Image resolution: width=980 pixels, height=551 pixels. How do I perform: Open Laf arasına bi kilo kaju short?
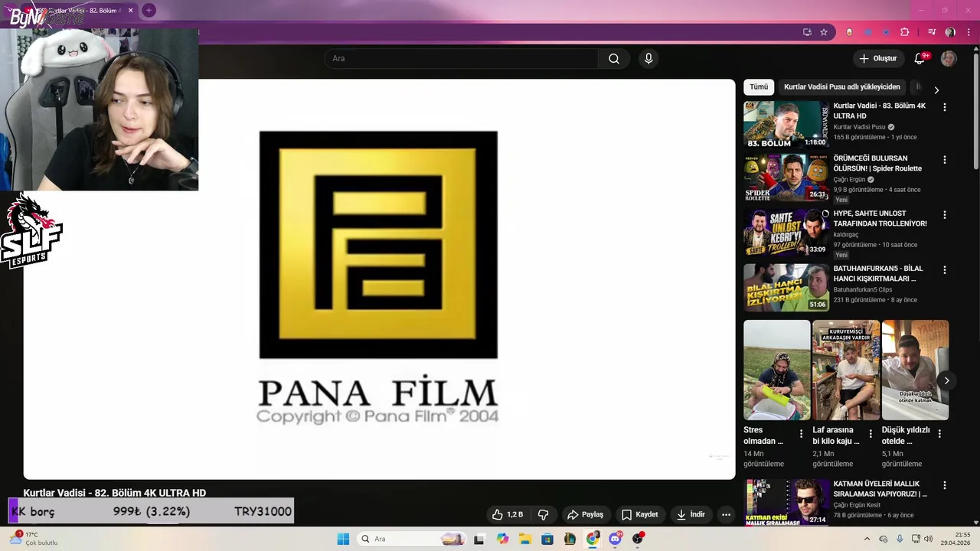pyautogui.click(x=846, y=370)
